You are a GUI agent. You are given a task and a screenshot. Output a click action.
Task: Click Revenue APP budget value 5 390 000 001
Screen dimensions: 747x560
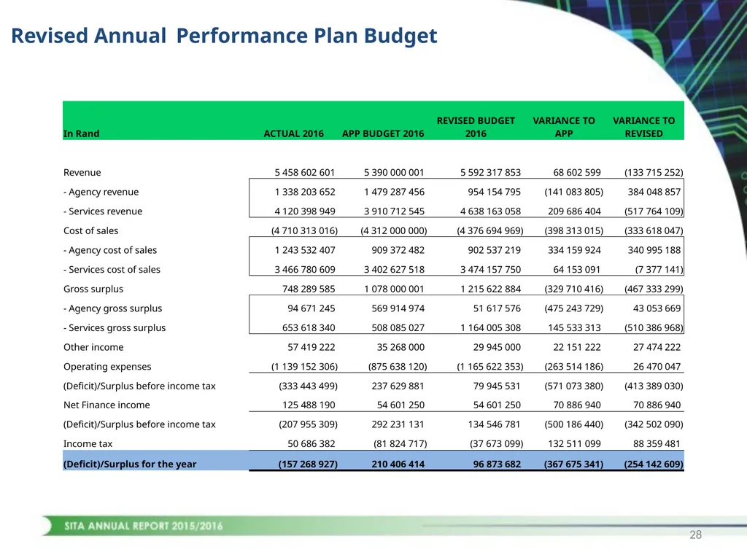pyautogui.click(x=393, y=172)
